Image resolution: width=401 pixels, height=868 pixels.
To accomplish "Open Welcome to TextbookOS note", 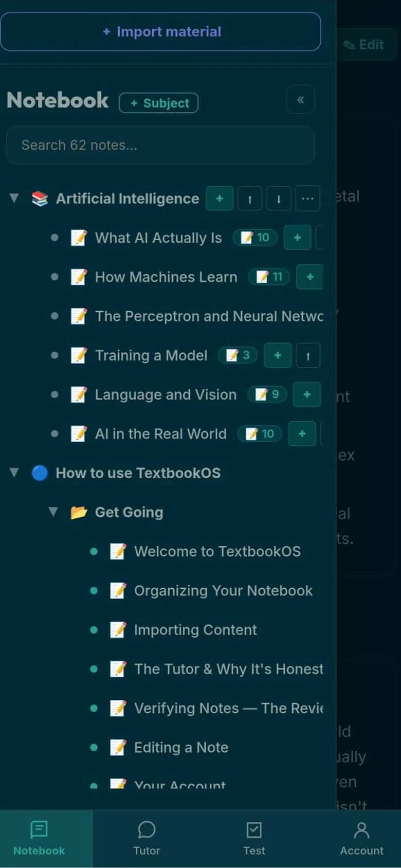I will pyautogui.click(x=217, y=551).
